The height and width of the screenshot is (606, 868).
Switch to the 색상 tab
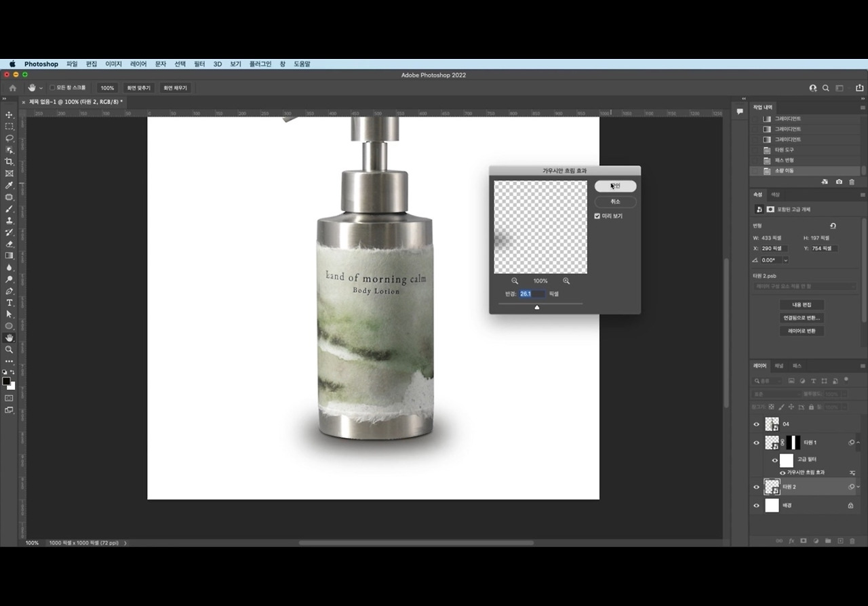pyautogui.click(x=775, y=195)
